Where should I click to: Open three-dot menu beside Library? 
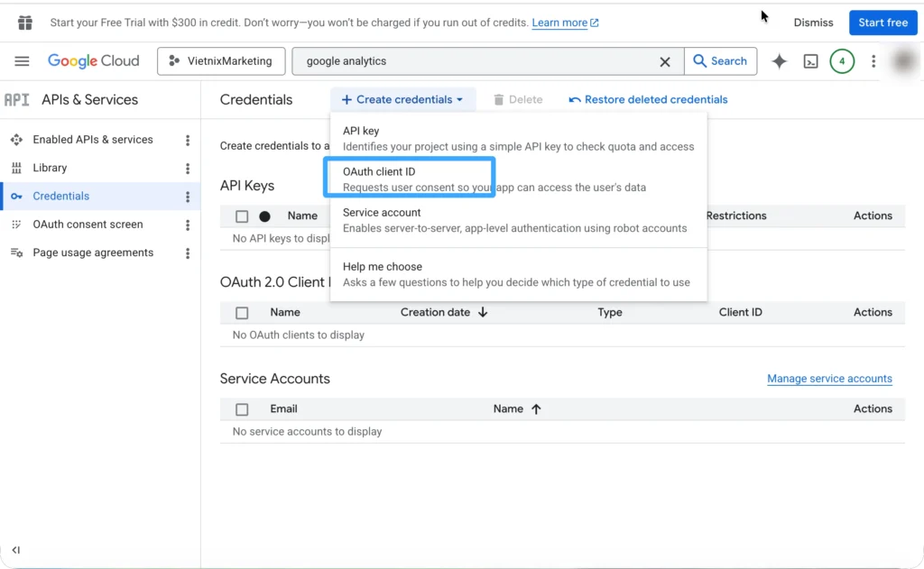pos(188,169)
